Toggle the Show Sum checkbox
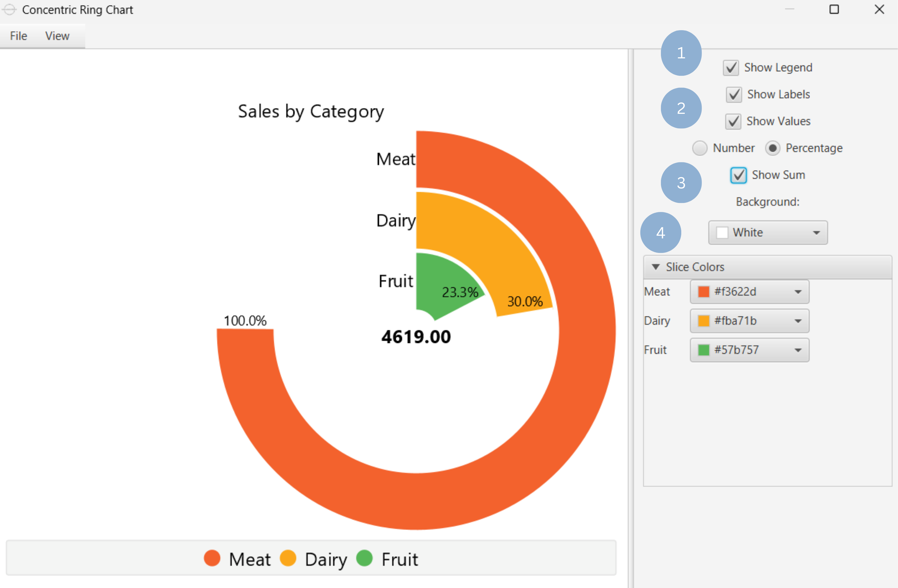The image size is (898, 588). (x=739, y=175)
